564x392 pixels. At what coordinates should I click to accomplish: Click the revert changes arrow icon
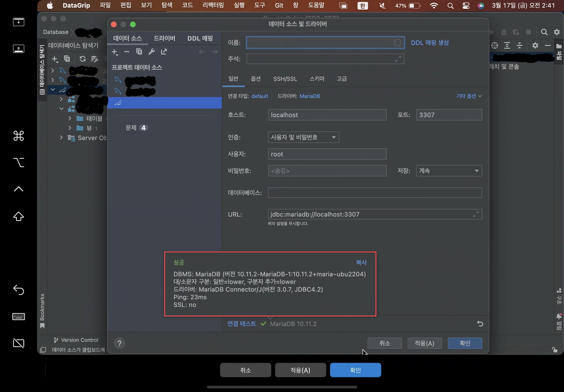pos(480,324)
